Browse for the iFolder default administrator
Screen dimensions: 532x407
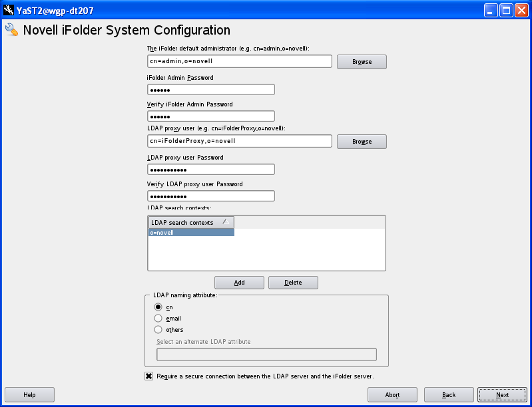pyautogui.click(x=362, y=62)
